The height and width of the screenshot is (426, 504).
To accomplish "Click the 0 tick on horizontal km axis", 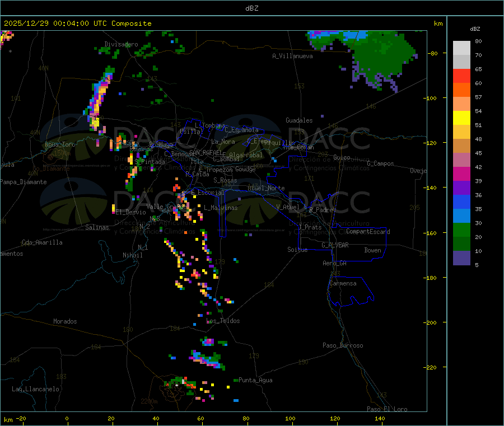I will pyautogui.click(x=67, y=418).
